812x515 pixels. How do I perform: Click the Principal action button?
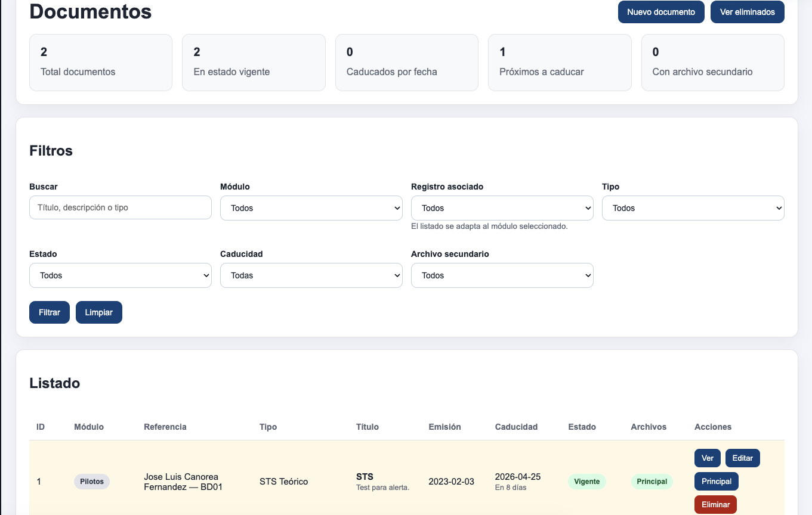point(717,482)
